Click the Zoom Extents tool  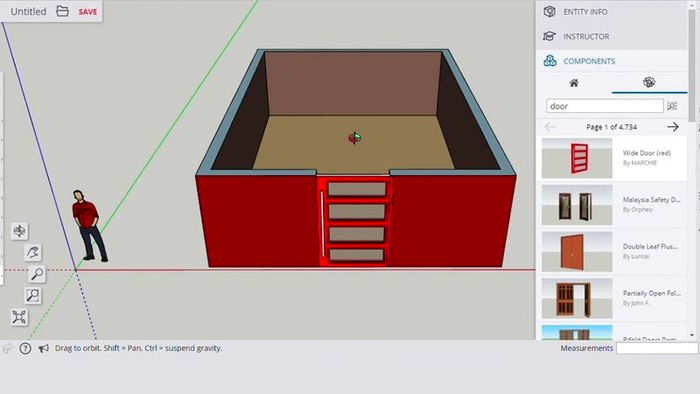[20, 317]
